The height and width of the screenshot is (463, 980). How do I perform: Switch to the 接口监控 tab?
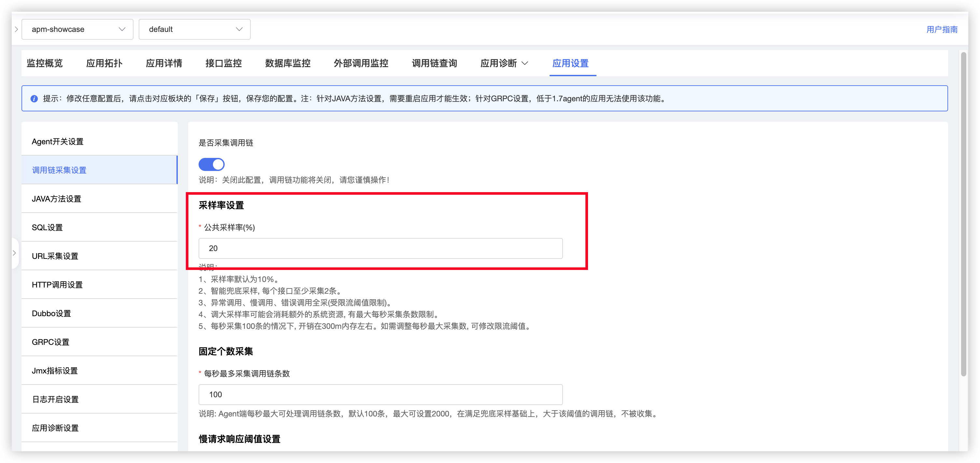224,63
